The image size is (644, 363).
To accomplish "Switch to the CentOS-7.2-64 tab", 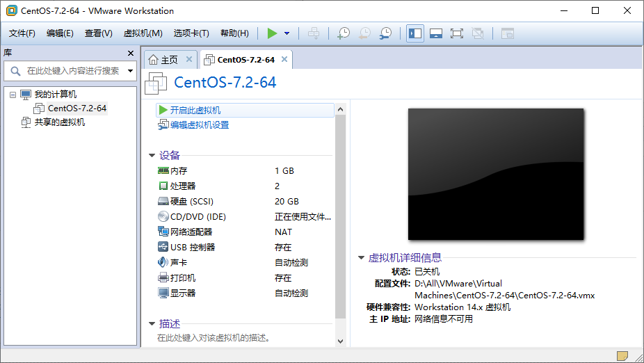I will 245,60.
